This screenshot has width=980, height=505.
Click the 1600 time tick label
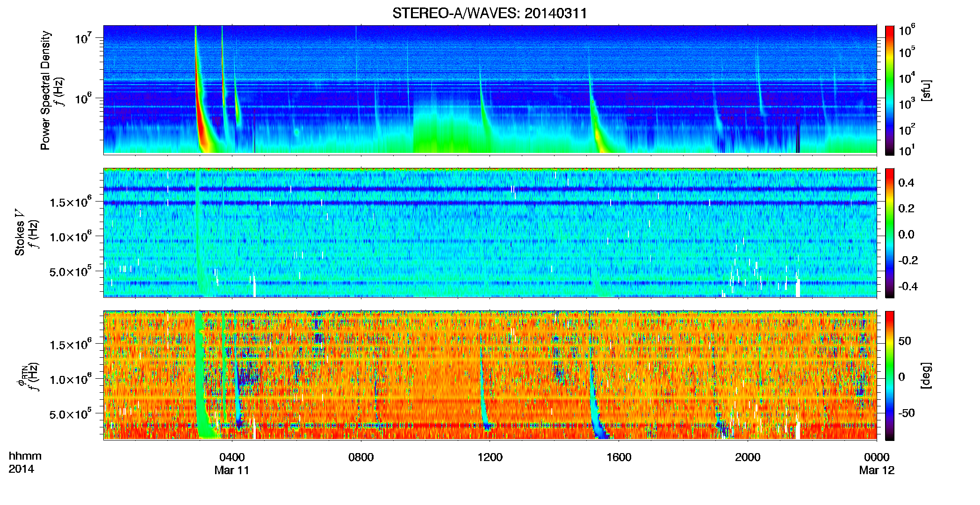pyautogui.click(x=619, y=457)
